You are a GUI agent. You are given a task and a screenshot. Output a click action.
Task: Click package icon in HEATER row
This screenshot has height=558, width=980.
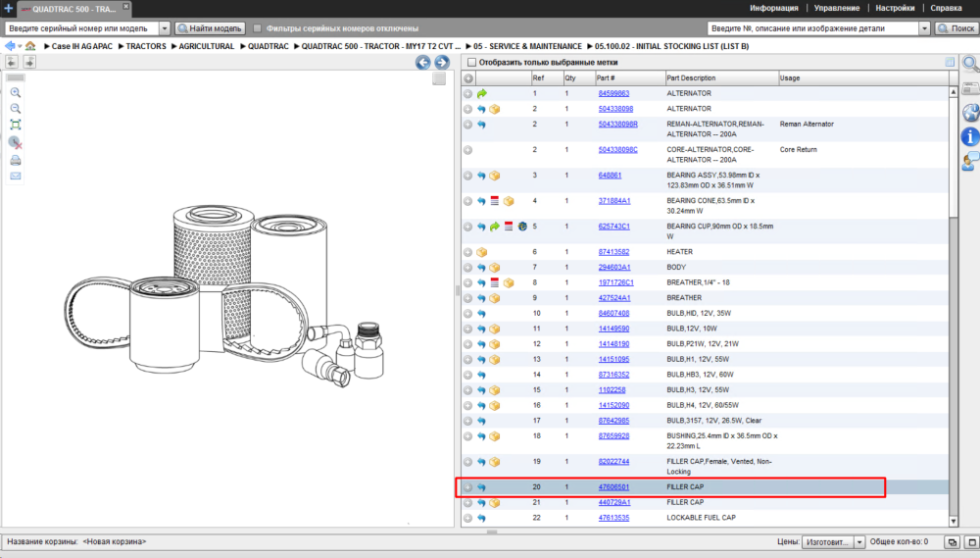482,252
